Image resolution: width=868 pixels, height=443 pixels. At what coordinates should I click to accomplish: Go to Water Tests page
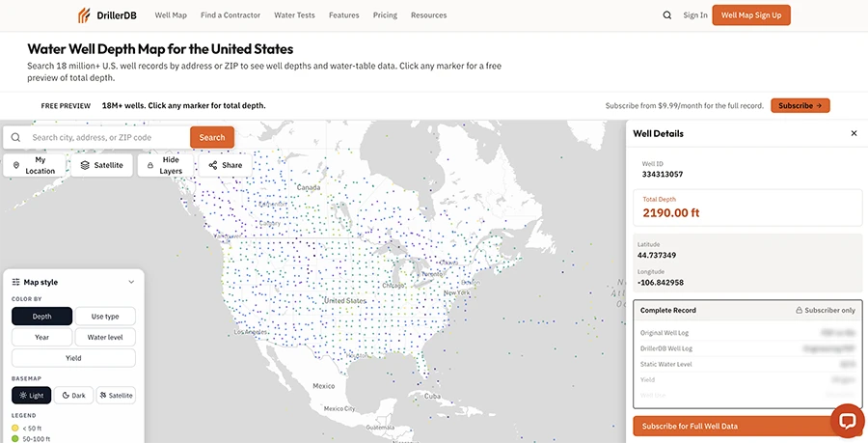(x=294, y=15)
